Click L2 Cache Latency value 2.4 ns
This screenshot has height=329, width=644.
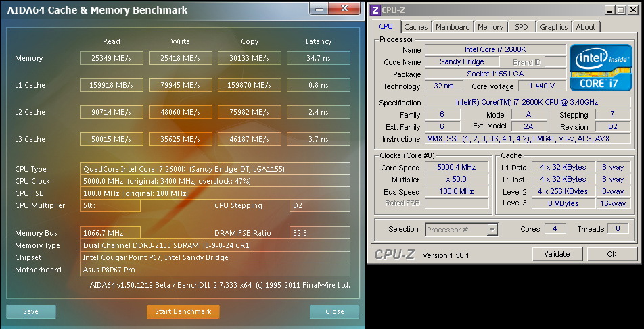(319, 112)
